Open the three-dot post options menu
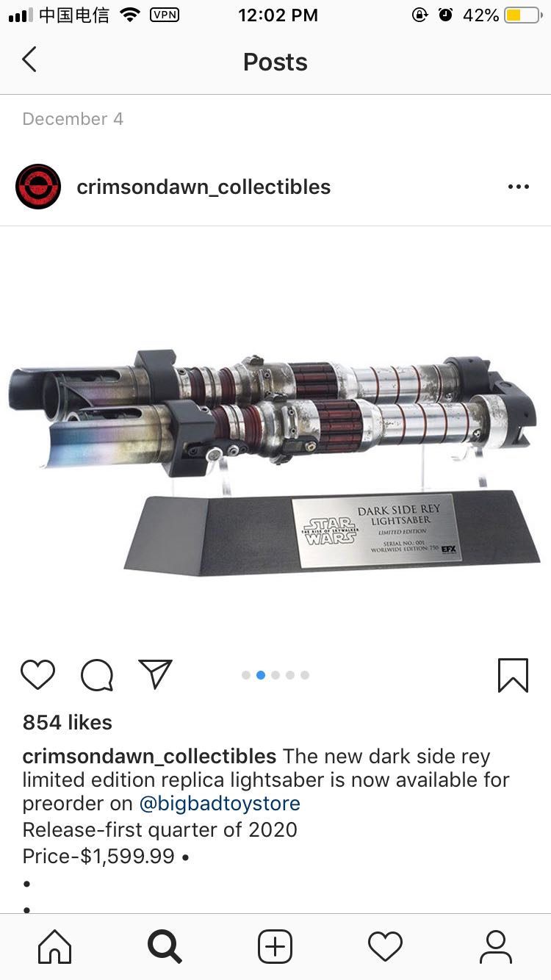This screenshot has height=980, width=551. pos(519,187)
